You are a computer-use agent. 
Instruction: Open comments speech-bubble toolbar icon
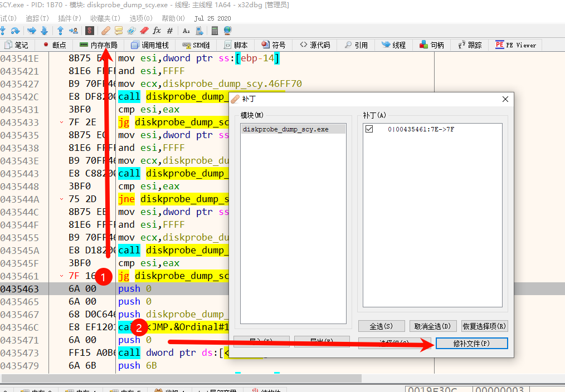[x=119, y=31]
